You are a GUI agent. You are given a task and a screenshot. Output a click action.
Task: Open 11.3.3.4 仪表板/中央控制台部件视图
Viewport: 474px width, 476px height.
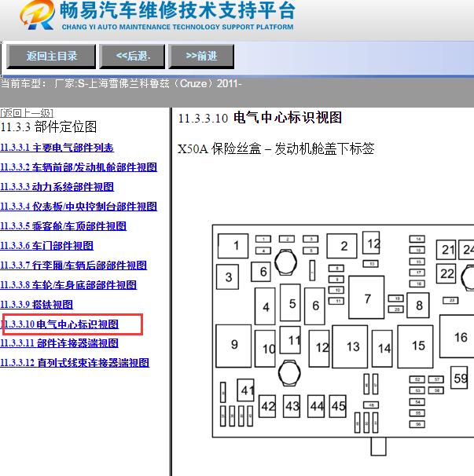point(79,207)
